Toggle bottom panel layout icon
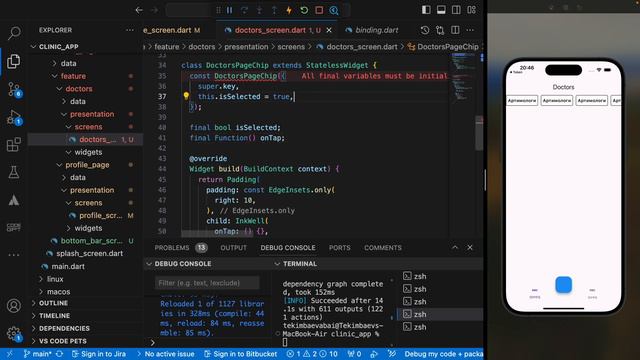The width and height of the screenshot is (640, 360). tap(441, 10)
